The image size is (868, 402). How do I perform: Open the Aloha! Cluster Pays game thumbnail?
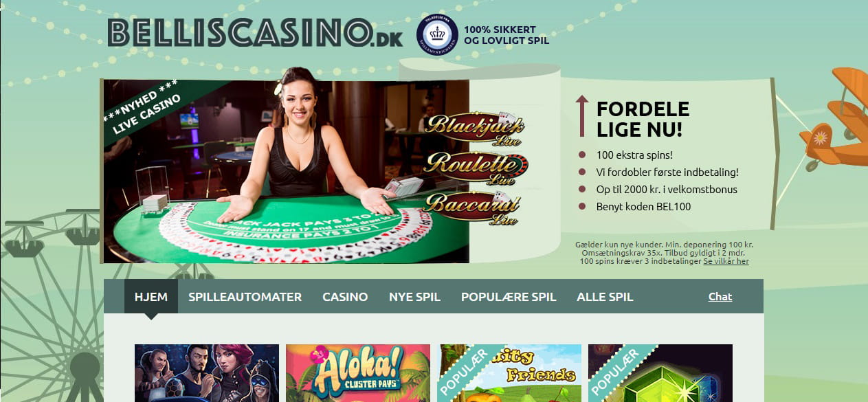[358, 373]
